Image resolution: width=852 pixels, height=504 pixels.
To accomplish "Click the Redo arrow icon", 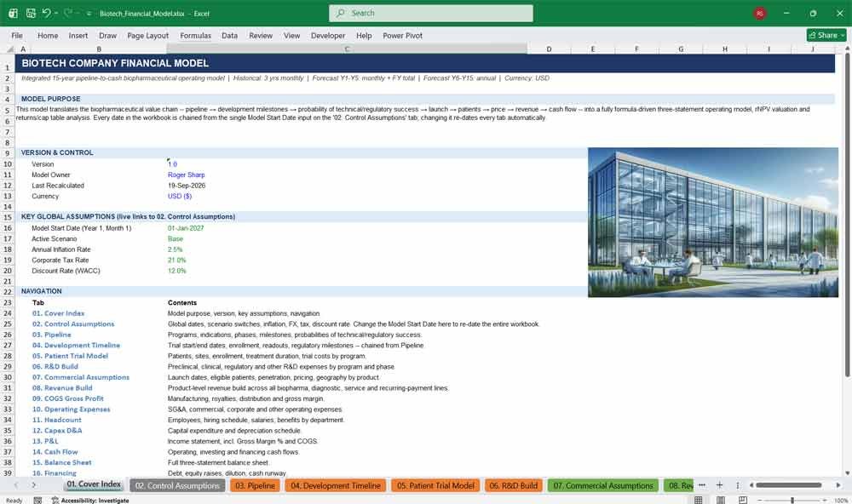I will click(x=68, y=13).
